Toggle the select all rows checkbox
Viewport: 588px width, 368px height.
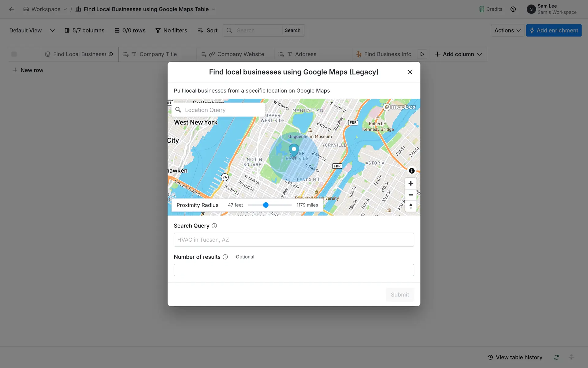click(14, 54)
